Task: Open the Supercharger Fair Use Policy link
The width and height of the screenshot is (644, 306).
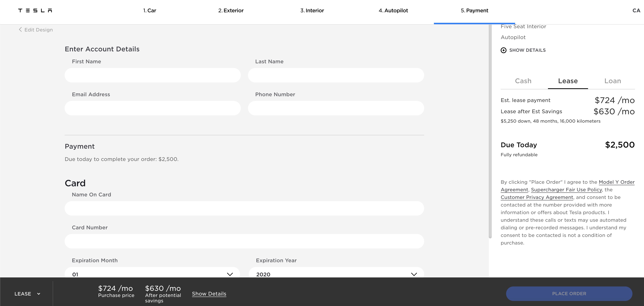Action: (566, 190)
